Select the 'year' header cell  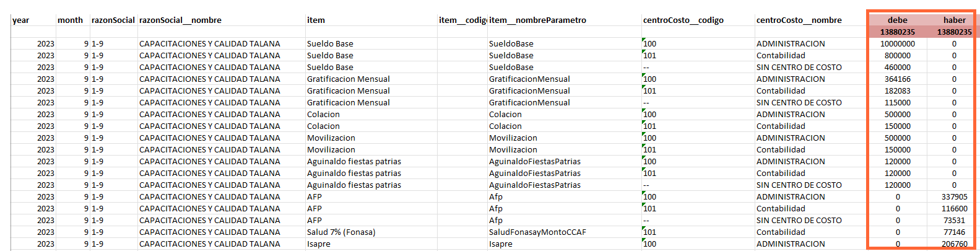coord(33,20)
